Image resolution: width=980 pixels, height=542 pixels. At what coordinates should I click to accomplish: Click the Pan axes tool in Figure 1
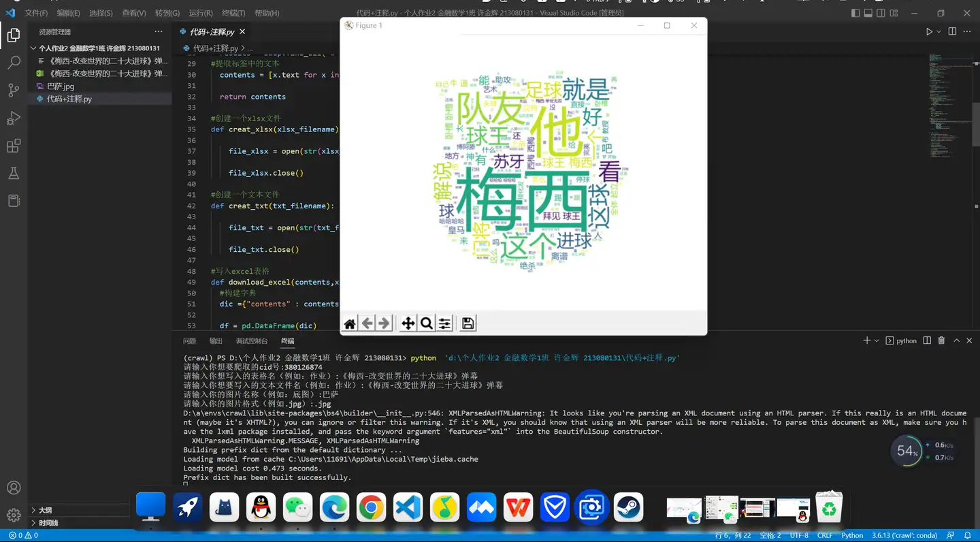408,323
